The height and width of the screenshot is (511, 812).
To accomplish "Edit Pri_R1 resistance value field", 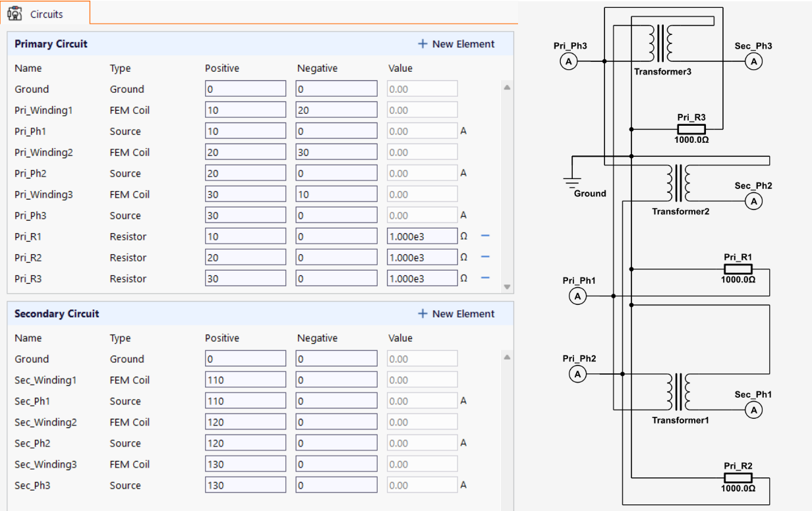I will tap(422, 236).
